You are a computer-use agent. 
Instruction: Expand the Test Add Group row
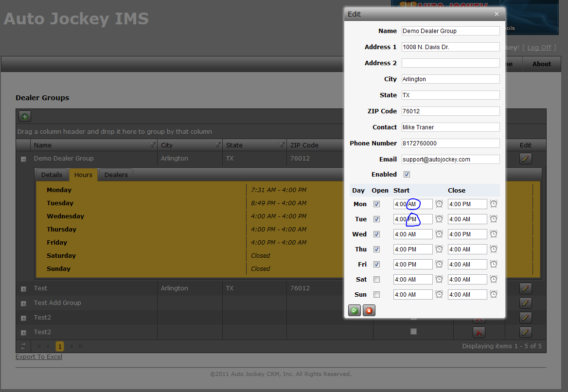point(23,303)
